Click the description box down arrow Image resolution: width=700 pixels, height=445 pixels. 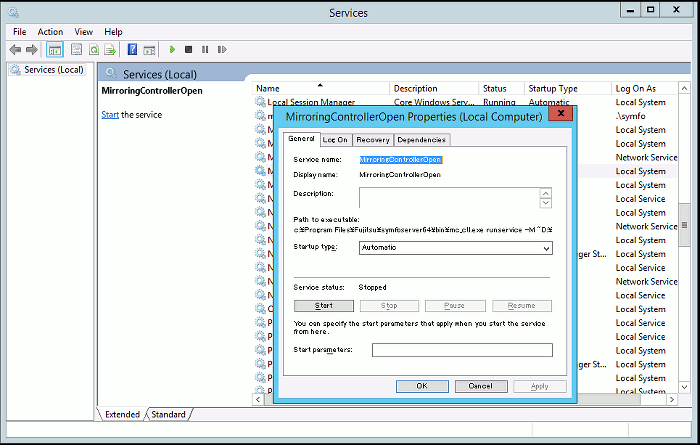click(x=546, y=203)
